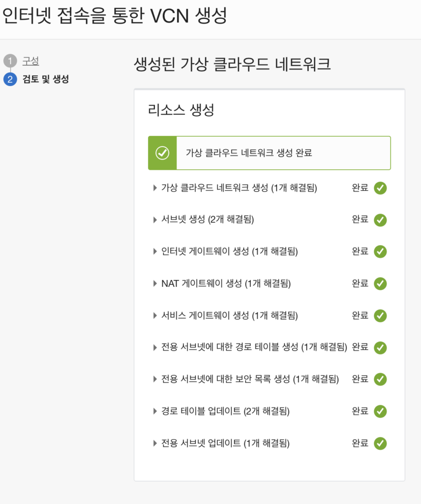Viewport: 421px width, 504px height.
Task: Click the success checkmark in the green banner
Action: coord(162,153)
